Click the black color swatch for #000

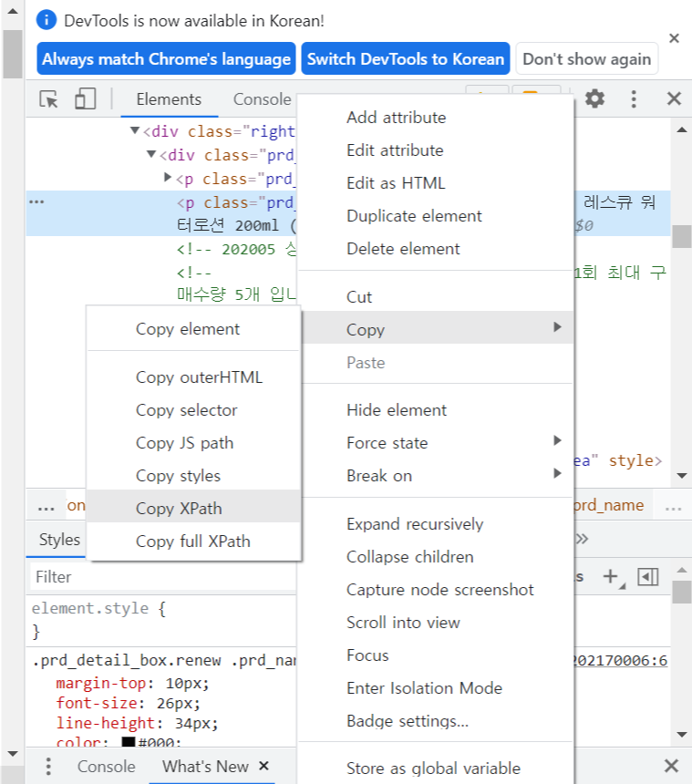coord(129,742)
